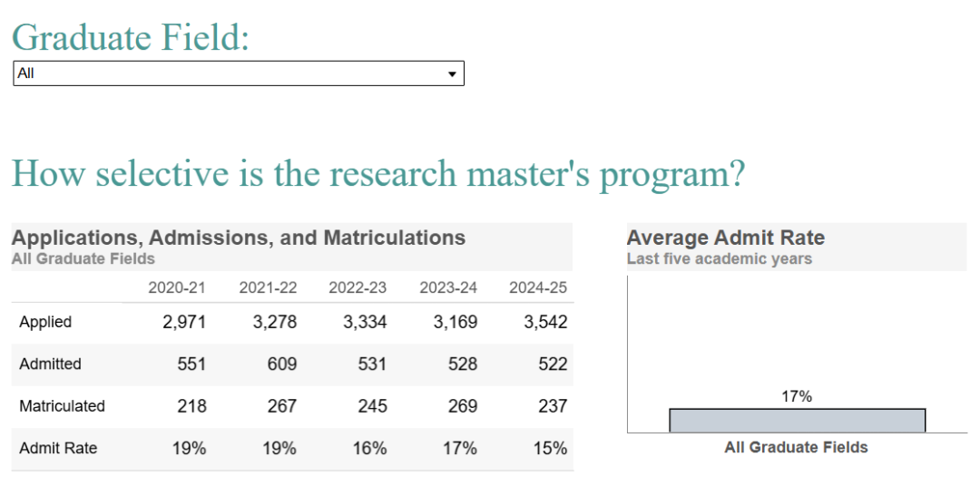980x486 pixels.
Task: Click the Admit Rate row label
Action: 58,448
